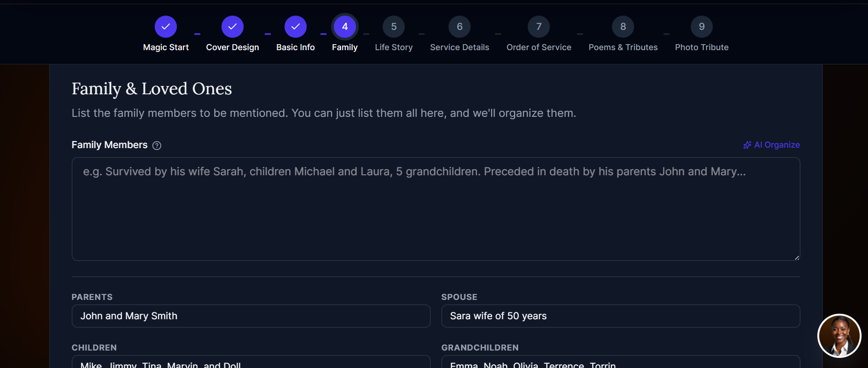Screen dimensions: 868x368
Task: Click the AI Organize sparkle icon
Action: pos(747,145)
